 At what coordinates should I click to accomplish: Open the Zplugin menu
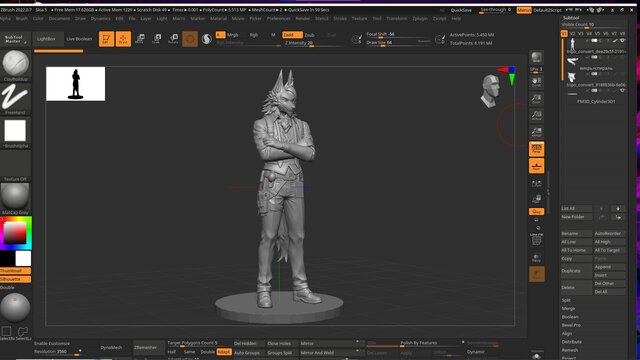point(420,18)
